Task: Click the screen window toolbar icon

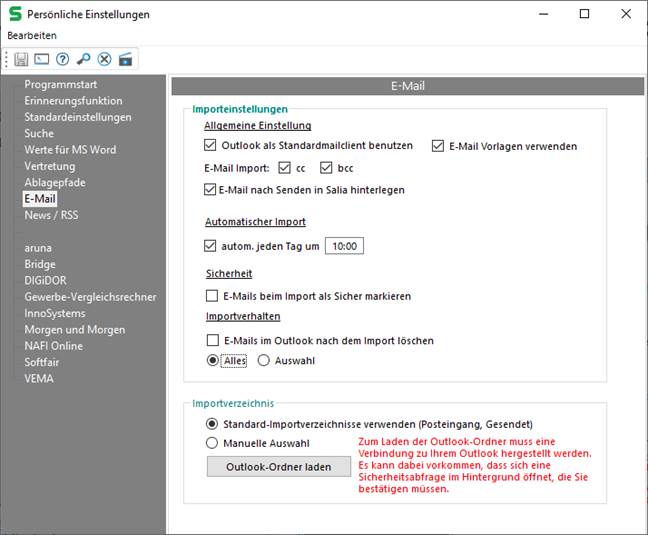Action: pyautogui.click(x=41, y=59)
